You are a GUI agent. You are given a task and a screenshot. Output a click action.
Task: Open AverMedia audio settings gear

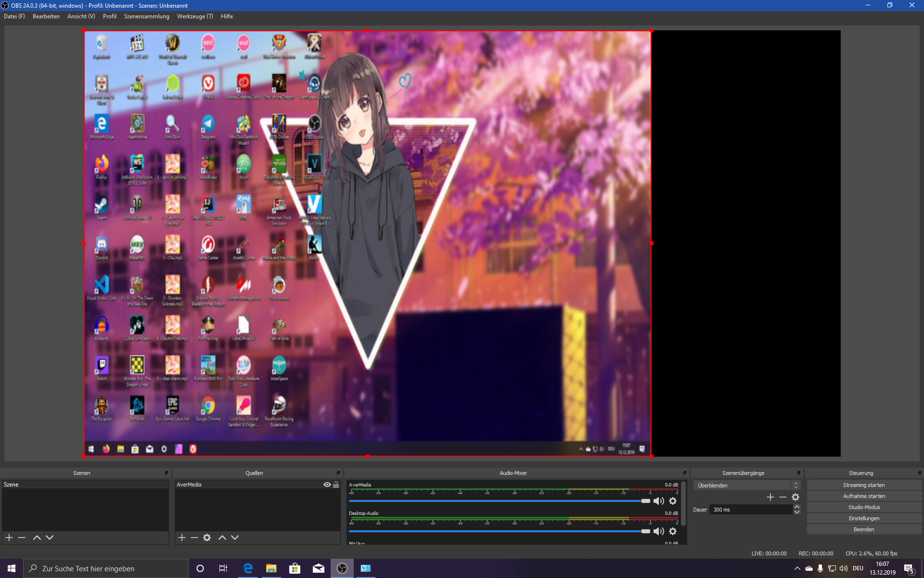673,501
